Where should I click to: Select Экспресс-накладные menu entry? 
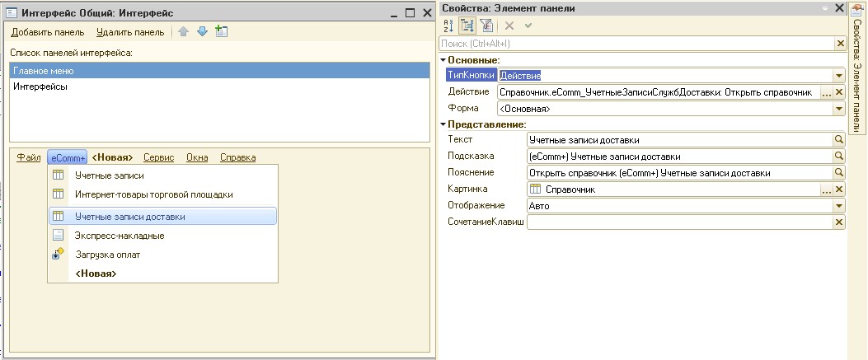[x=120, y=236]
